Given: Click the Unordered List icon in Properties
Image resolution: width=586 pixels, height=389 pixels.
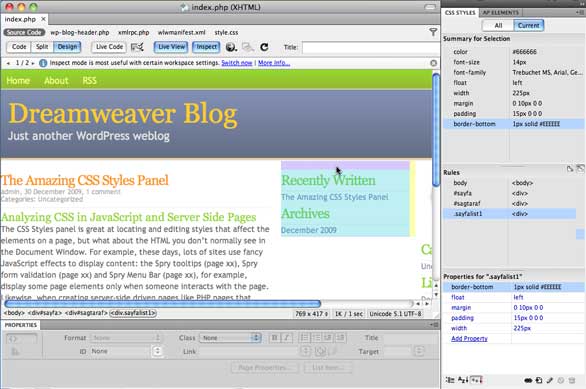Looking at the screenshot, I should 305,338.
